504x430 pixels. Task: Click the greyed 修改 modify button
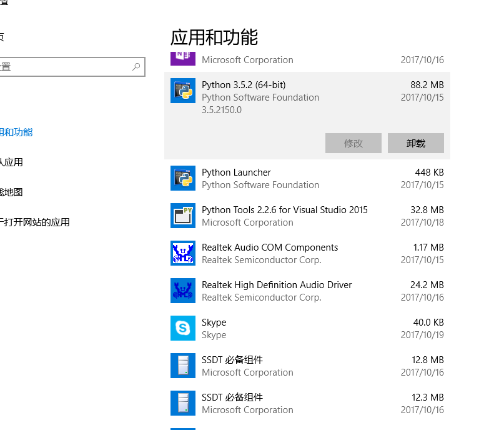[353, 143]
